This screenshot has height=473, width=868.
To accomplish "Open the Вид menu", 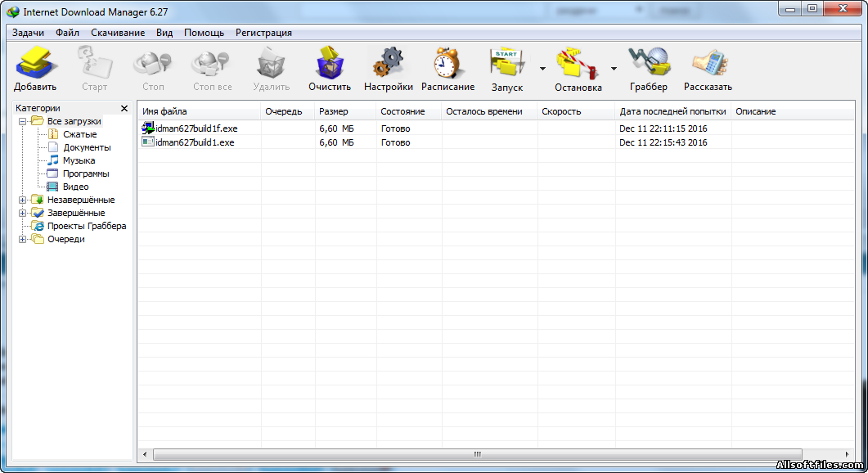I will [164, 33].
